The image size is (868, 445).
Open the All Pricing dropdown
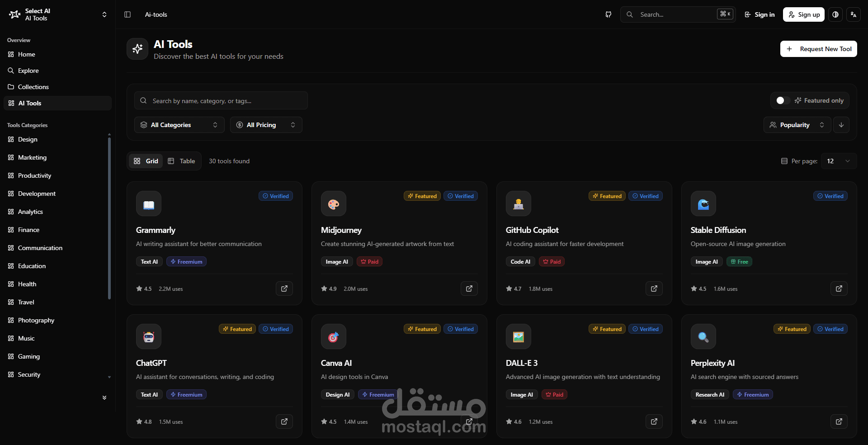tap(266, 125)
